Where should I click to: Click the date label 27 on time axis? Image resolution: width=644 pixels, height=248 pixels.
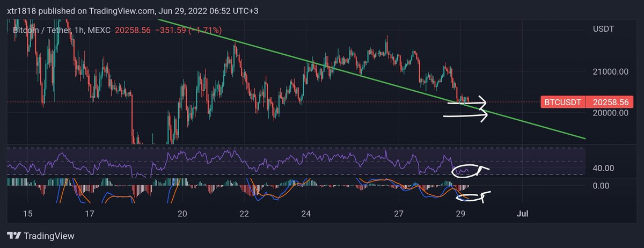399,214
